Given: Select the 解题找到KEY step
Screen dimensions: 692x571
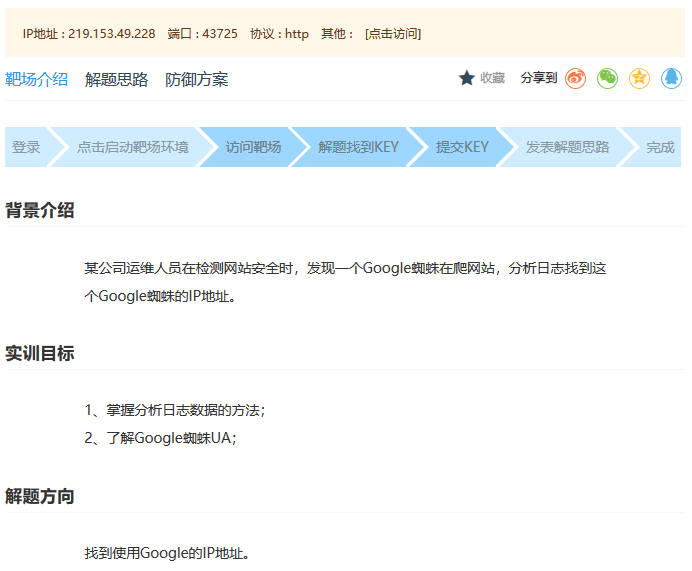Looking at the screenshot, I should (x=358, y=147).
